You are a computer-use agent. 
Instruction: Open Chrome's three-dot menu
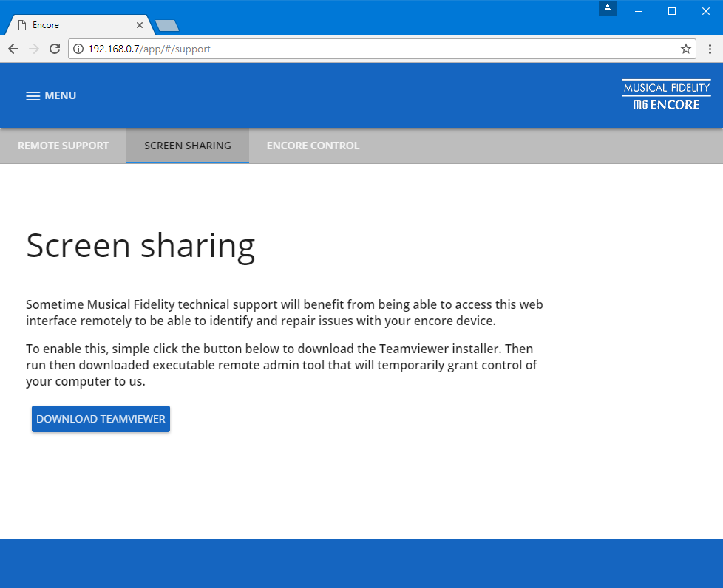710,49
